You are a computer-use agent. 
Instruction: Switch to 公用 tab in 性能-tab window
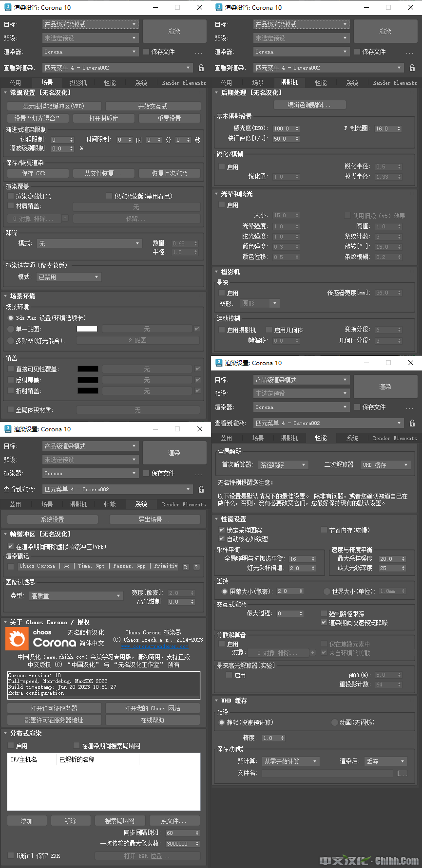226,438
